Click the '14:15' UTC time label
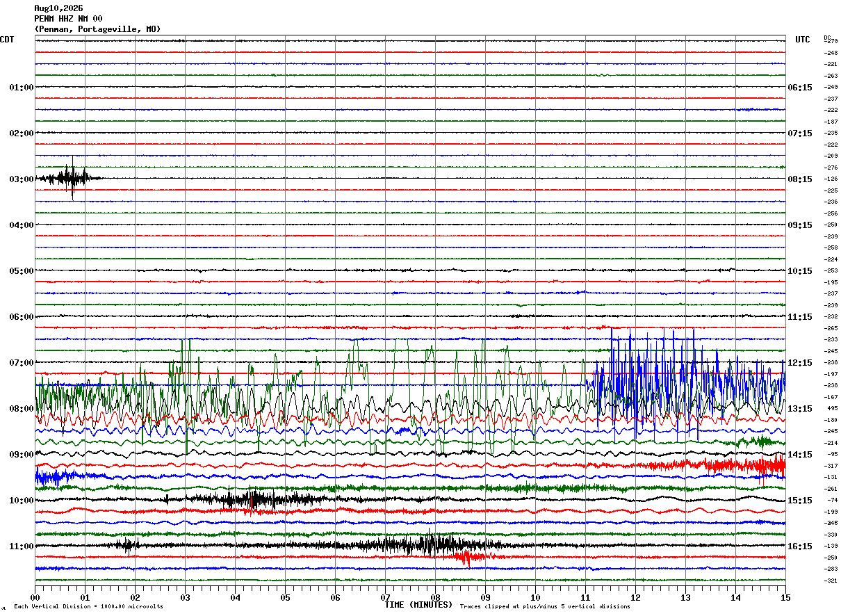 click(799, 455)
